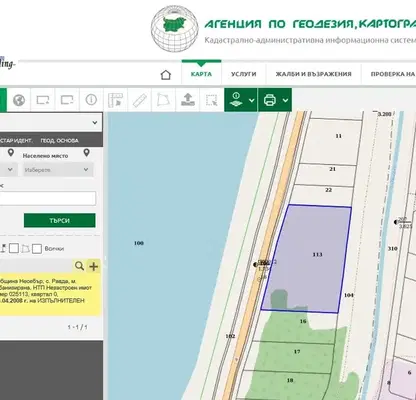The width and height of the screenshot is (416, 400).
Task: Click the ТЪРСИ search button
Action: click(x=60, y=220)
